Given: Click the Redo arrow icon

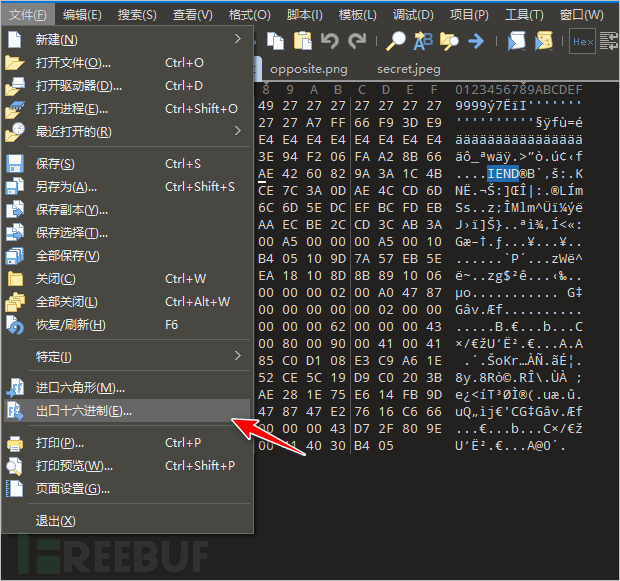Looking at the screenshot, I should [x=357, y=41].
